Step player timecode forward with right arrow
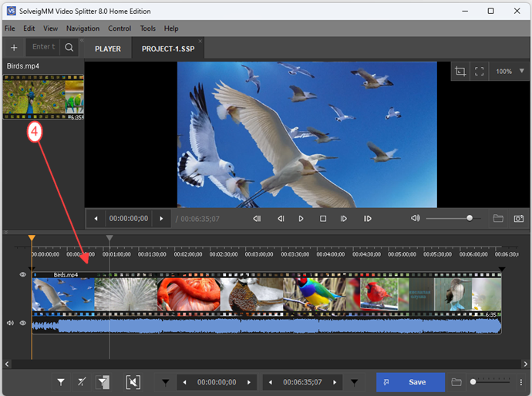This screenshot has width=532, height=396. coord(161,219)
